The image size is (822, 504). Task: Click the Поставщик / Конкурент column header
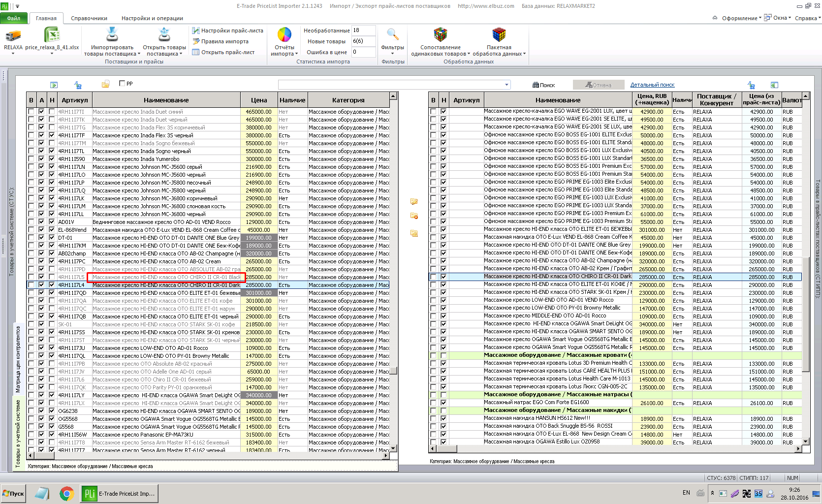click(x=717, y=99)
